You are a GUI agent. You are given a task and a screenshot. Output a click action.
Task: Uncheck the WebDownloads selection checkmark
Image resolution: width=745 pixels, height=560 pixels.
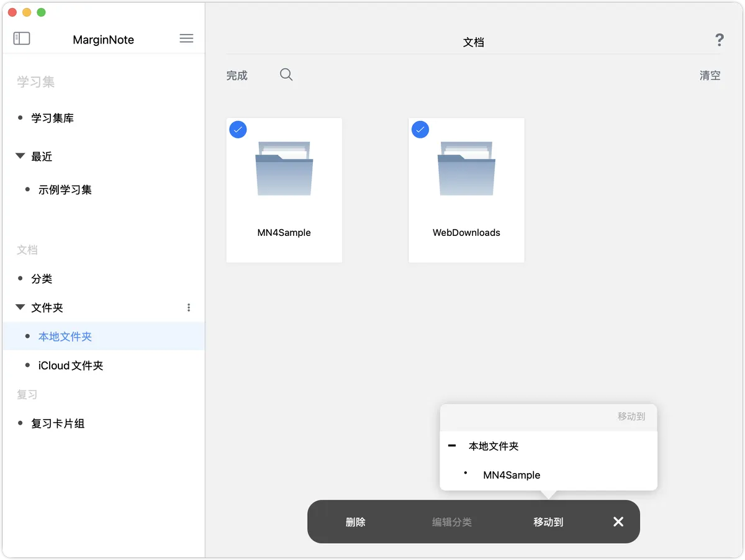420,129
